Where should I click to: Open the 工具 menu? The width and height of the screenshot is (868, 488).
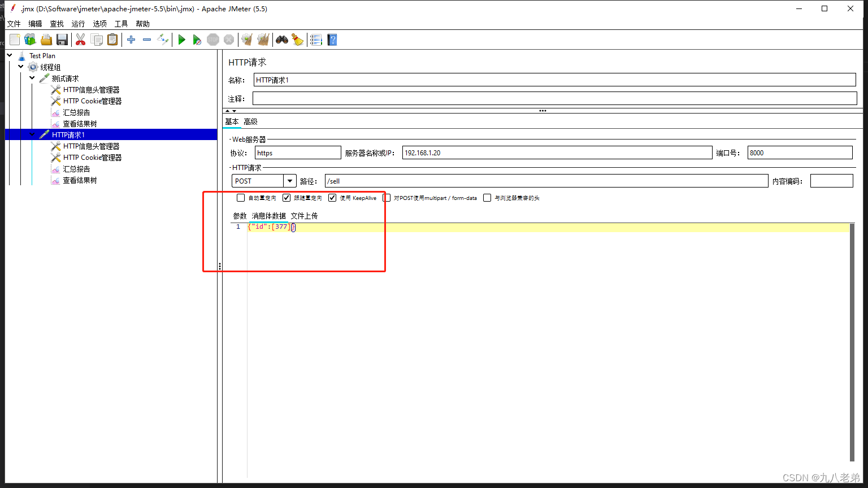(121, 24)
